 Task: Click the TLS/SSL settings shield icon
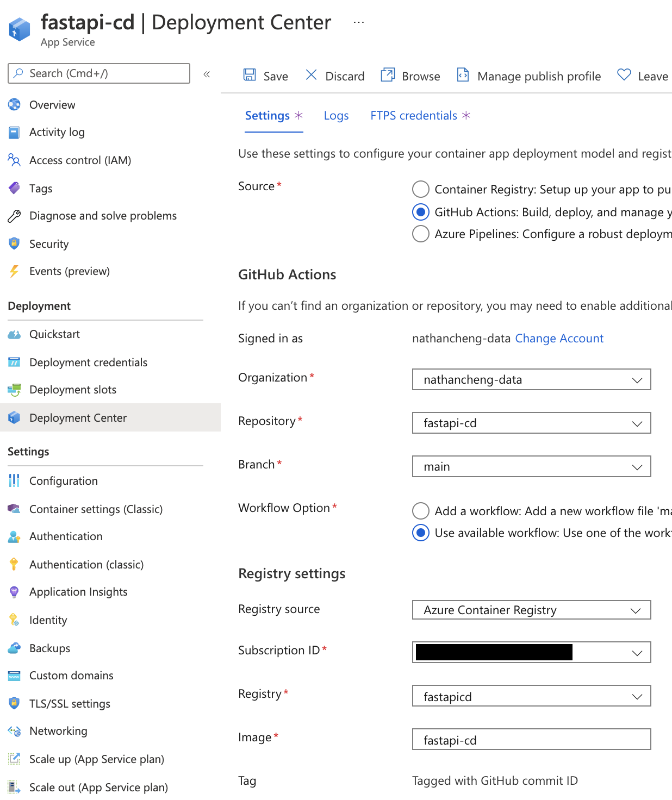[x=14, y=703]
